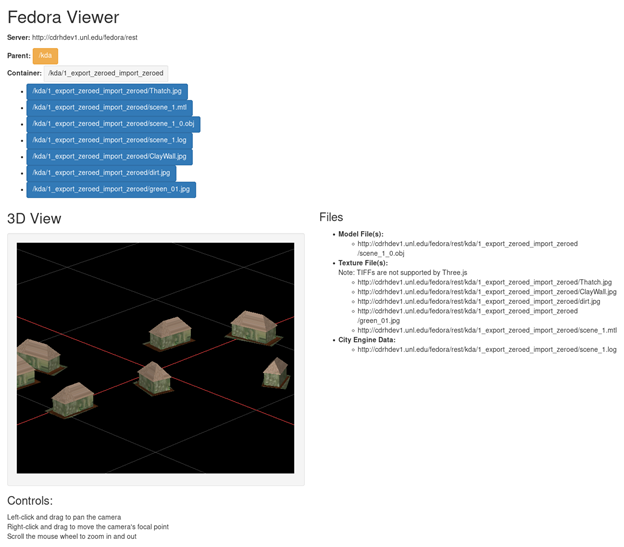Click the Fedora Viewer page heading
The height and width of the screenshot is (547, 624).
coord(63,17)
